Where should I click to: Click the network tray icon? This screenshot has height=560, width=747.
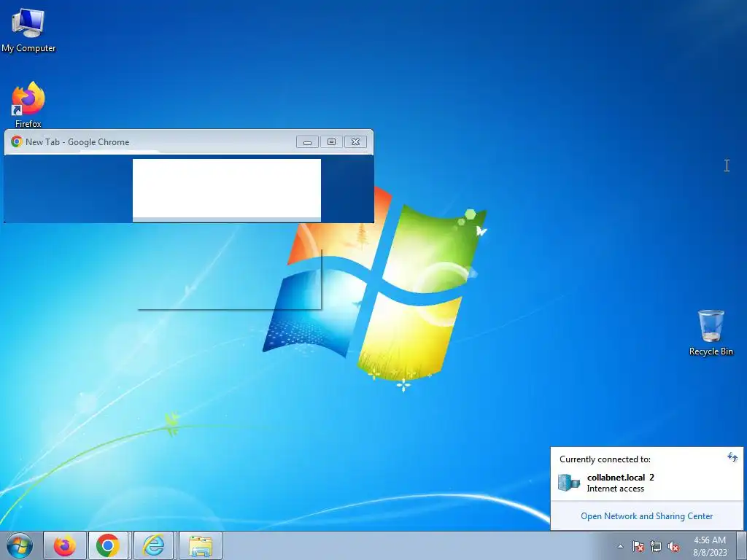coord(656,546)
